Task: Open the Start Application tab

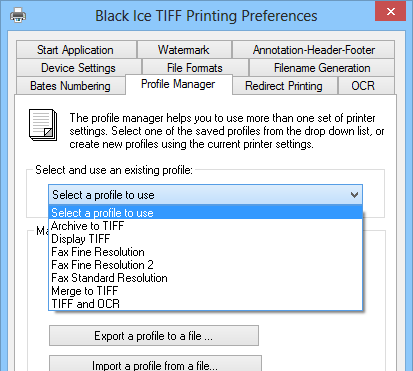Action: 76,50
